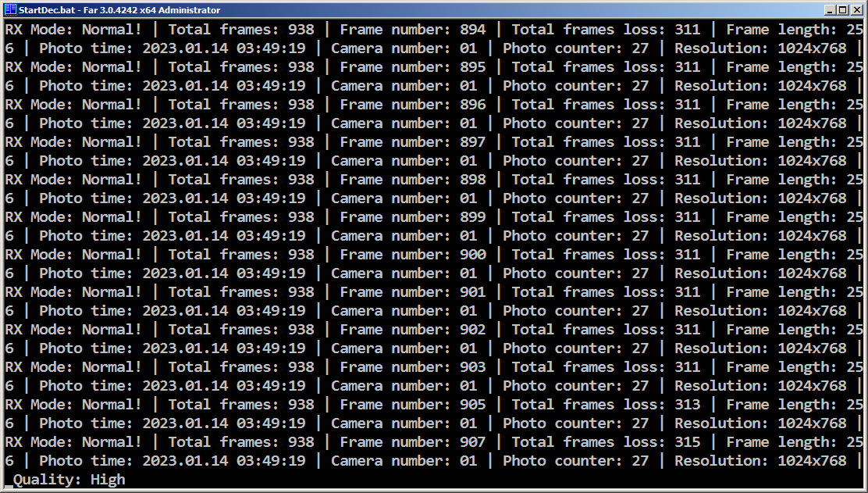Click "Total frames: 938" in frame 894 row
This screenshot has width=868, height=493.
240,30
